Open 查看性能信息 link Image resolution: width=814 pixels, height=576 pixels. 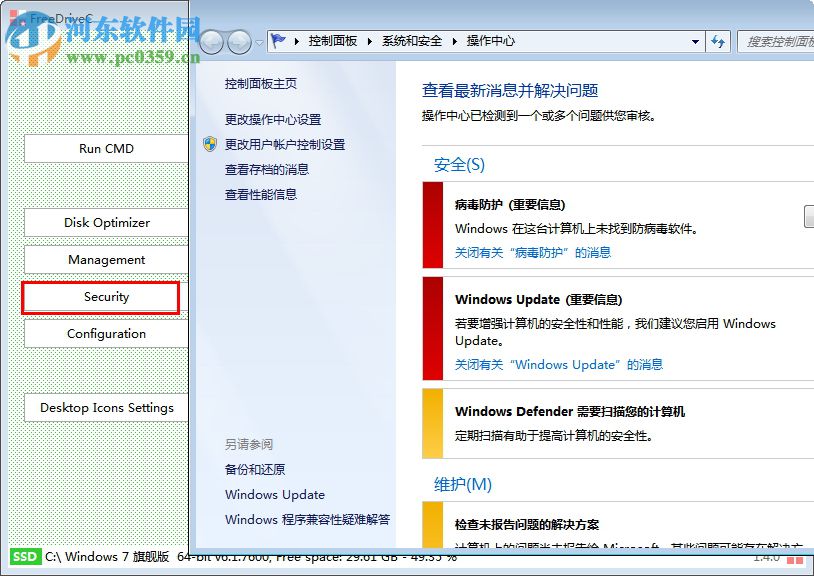(x=261, y=194)
